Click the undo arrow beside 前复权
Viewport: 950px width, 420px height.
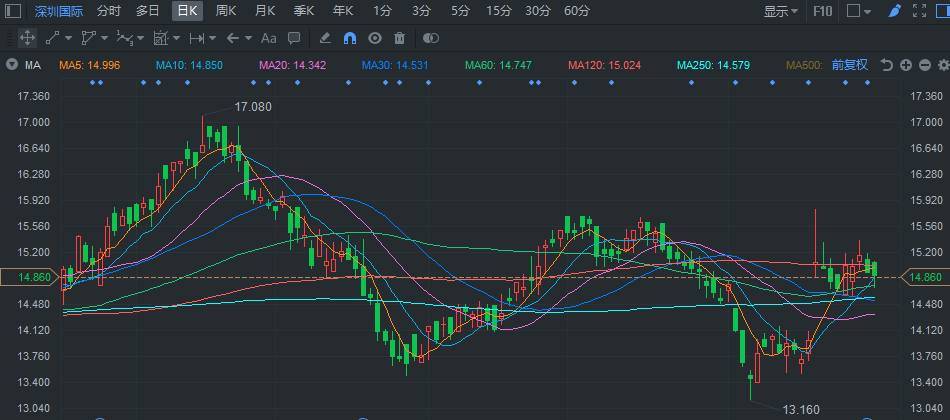pyautogui.click(x=887, y=65)
